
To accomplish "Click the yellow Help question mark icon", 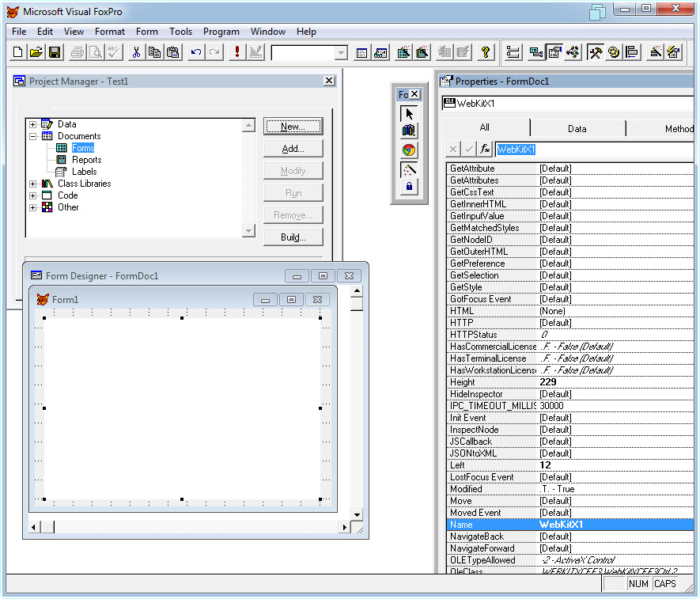I will pyautogui.click(x=486, y=53).
